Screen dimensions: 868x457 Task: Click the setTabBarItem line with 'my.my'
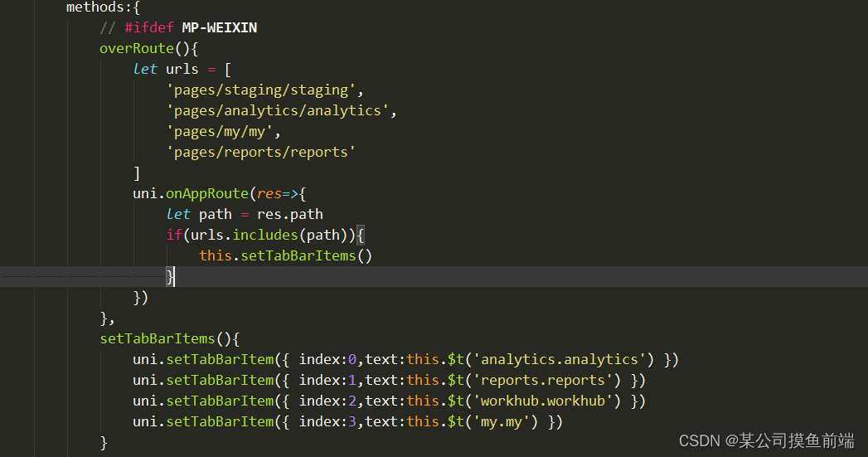tap(347, 422)
